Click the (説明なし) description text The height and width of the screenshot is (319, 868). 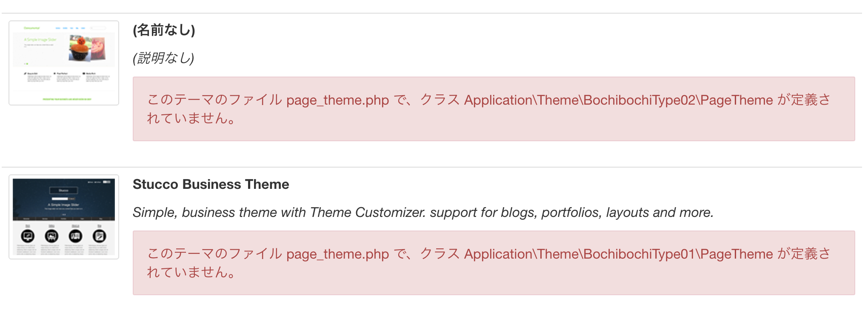coord(163,58)
